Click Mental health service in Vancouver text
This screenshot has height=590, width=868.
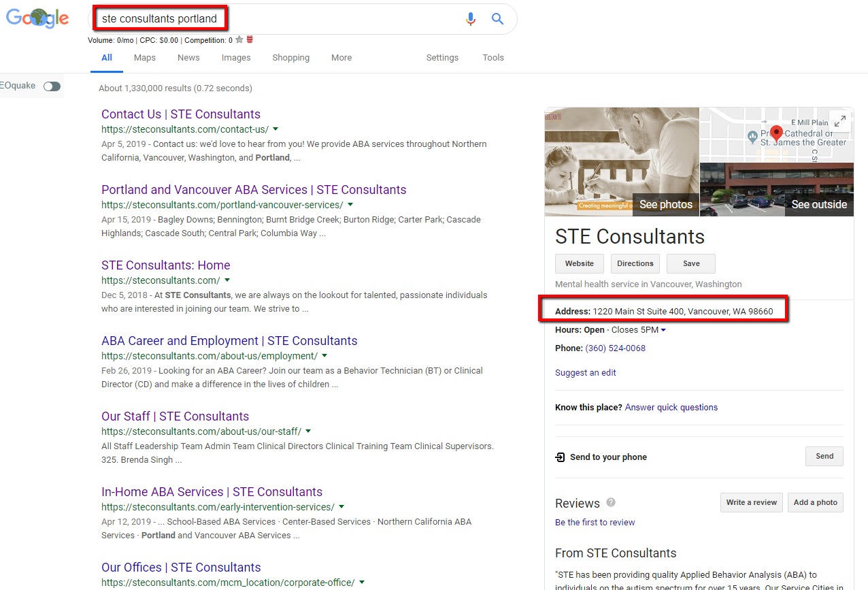coord(648,284)
